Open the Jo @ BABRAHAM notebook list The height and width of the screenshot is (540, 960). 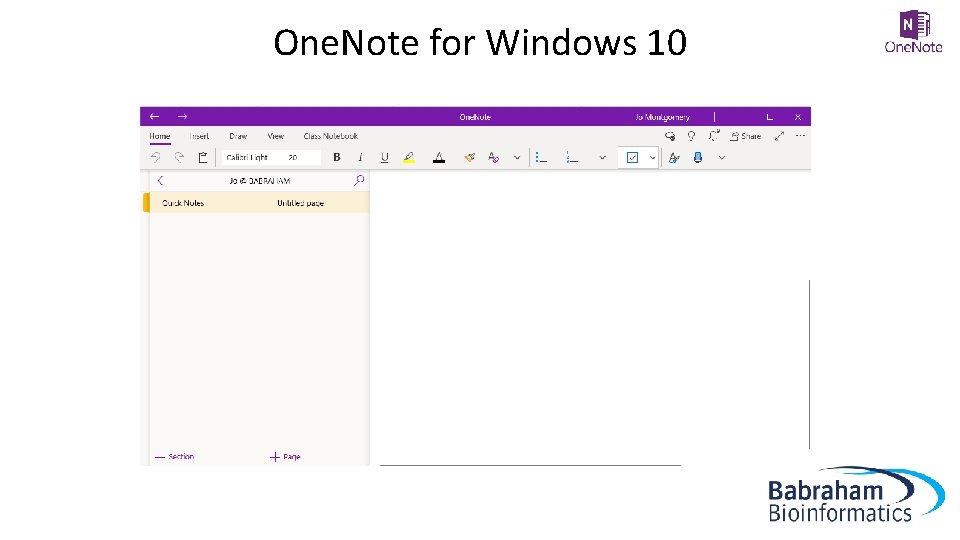pos(260,181)
